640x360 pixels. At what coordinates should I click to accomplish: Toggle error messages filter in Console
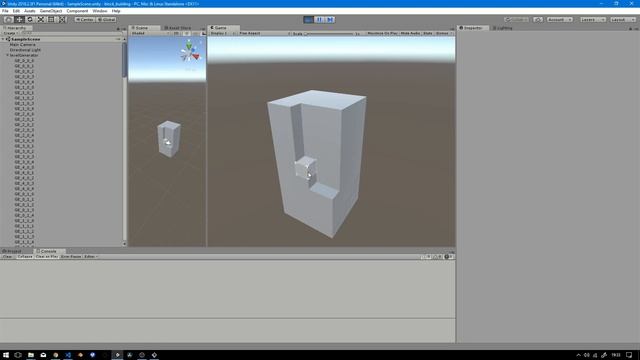(449, 257)
